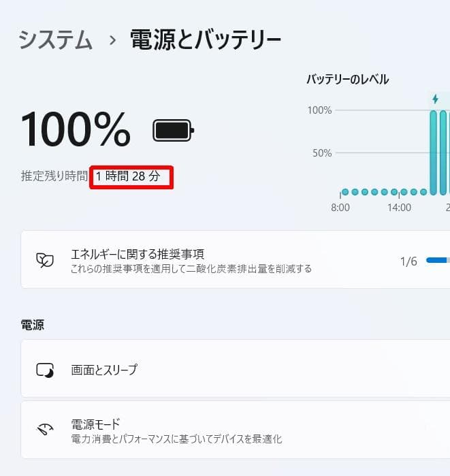The height and width of the screenshot is (476, 450).
Task: Click the 電源 section heading
Action: tap(33, 325)
